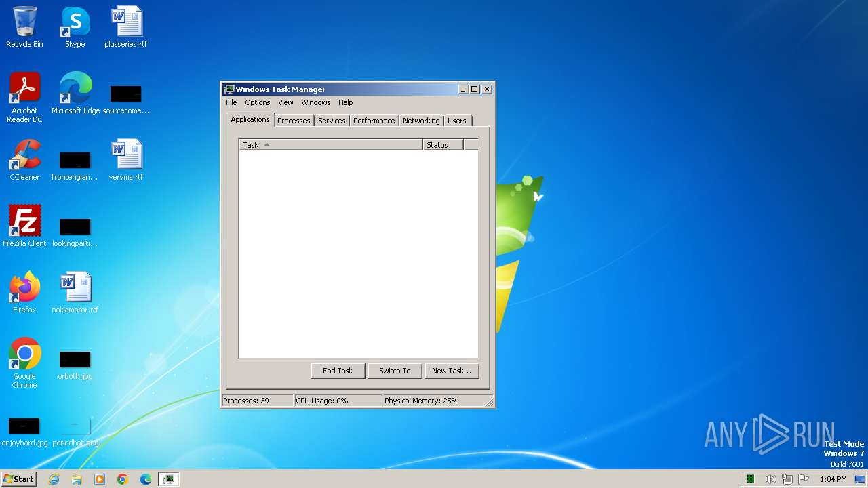The height and width of the screenshot is (488, 868).
Task: Select the Applications tab
Action: pos(250,119)
